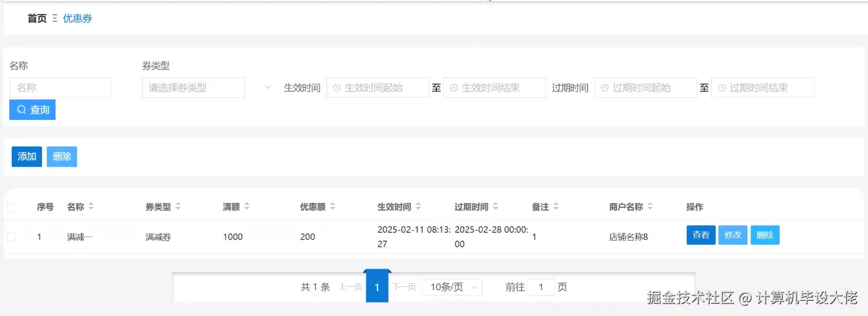This screenshot has height=316, width=868.
Task: Click the 店铺名称8 cell
Action: click(x=628, y=237)
